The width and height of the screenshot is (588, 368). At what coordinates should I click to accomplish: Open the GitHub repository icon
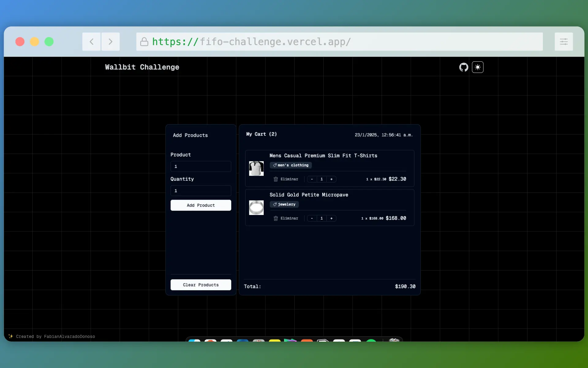point(464,67)
